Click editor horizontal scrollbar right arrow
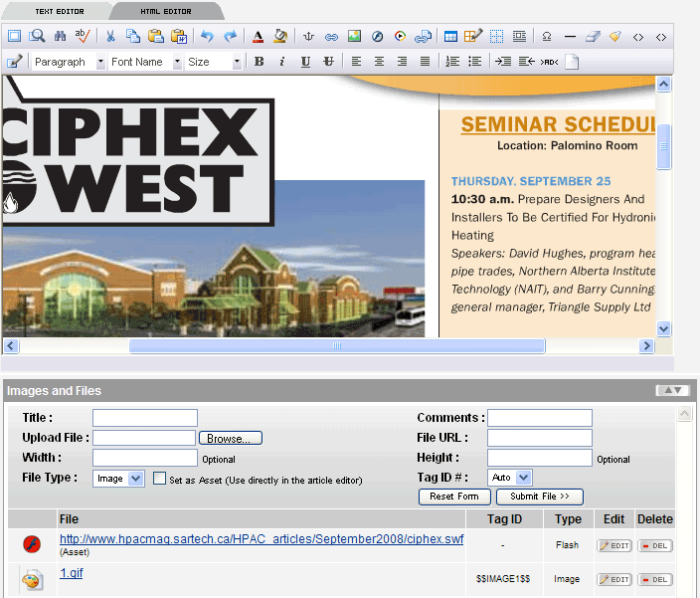 tap(646, 345)
